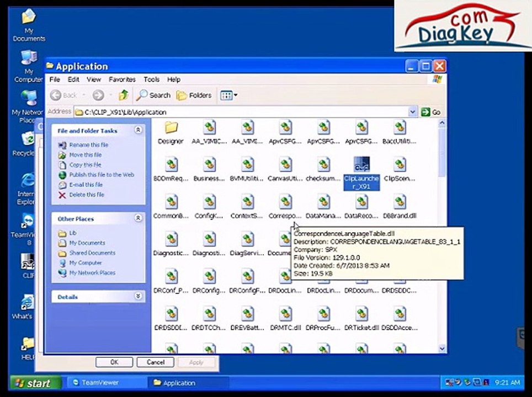The image size is (532, 397).
Task: Open the Address bar dropdown arrow
Action: point(412,112)
